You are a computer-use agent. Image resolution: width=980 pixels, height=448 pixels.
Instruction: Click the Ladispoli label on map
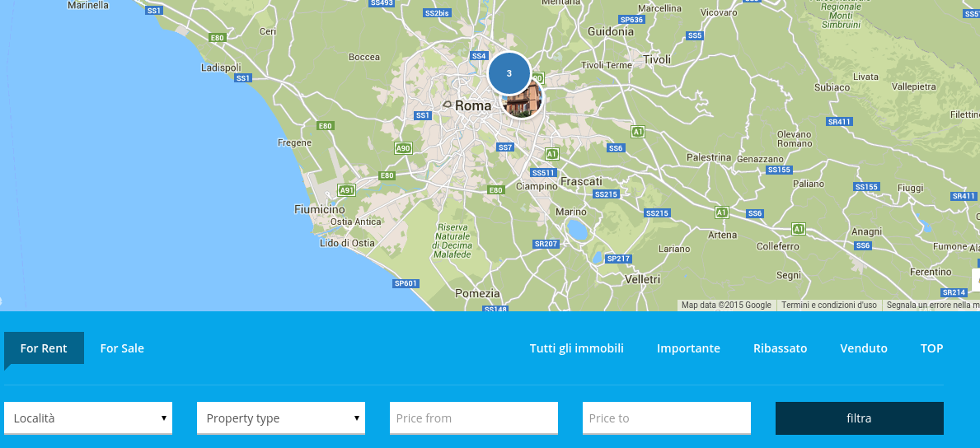221,67
